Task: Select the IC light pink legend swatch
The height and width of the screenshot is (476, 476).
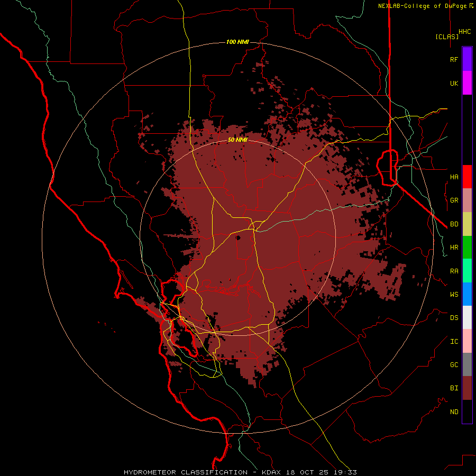Action: [467, 341]
